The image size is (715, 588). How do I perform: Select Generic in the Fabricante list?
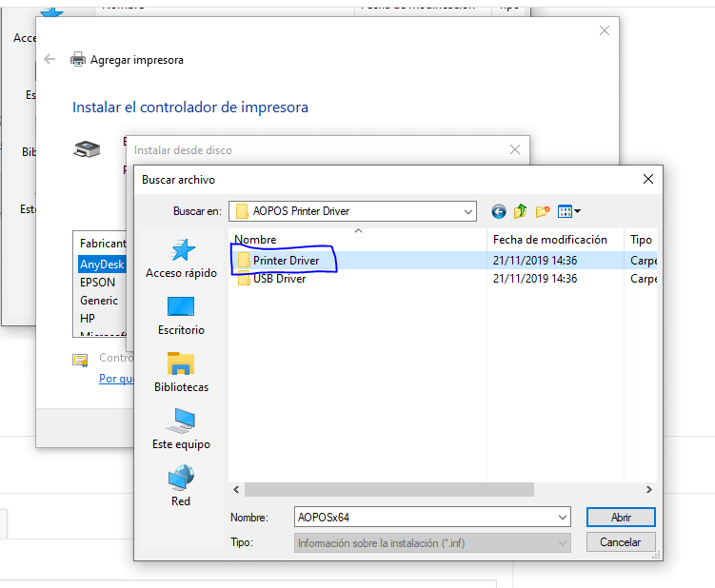pyautogui.click(x=98, y=301)
